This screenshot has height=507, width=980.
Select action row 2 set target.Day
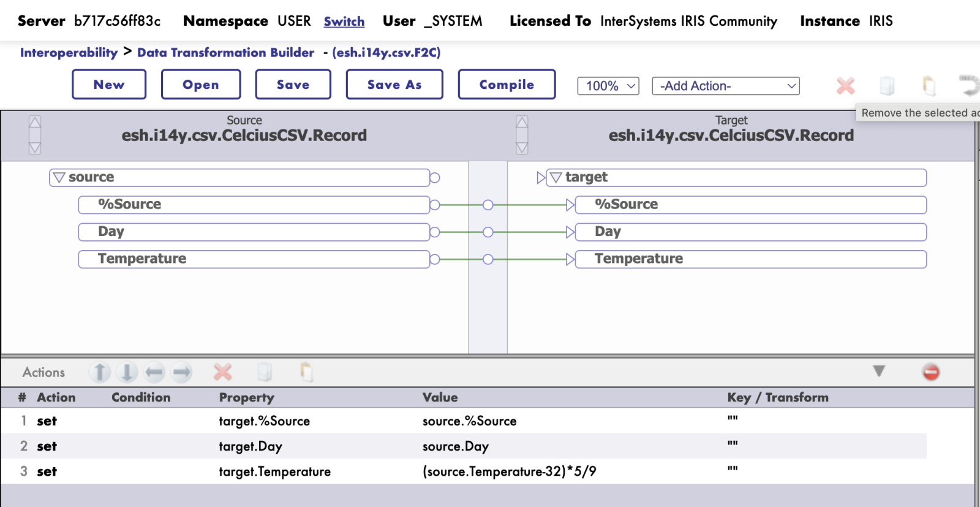pyautogui.click(x=464, y=446)
